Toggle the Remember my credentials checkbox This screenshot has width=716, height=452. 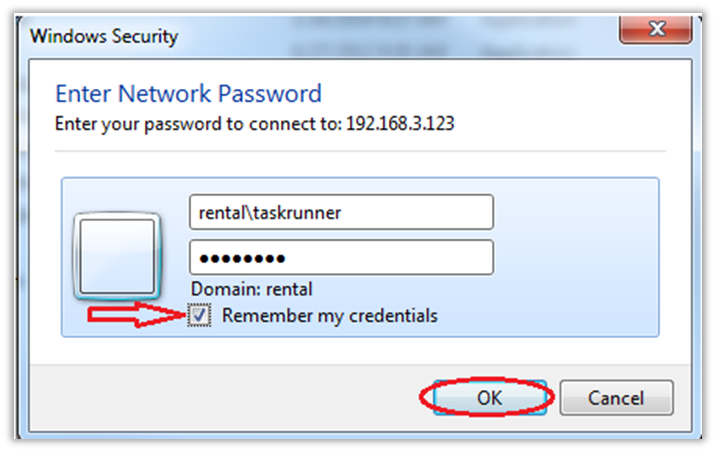point(200,316)
